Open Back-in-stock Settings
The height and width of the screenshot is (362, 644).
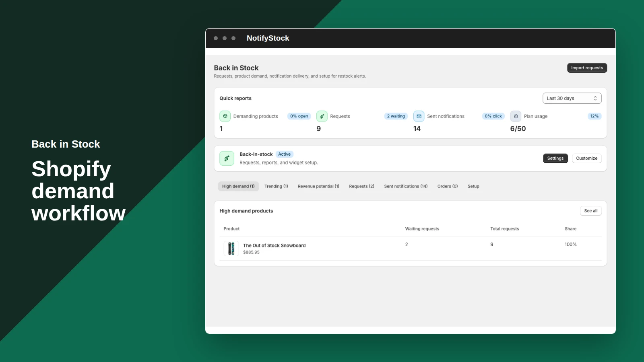[x=555, y=158]
